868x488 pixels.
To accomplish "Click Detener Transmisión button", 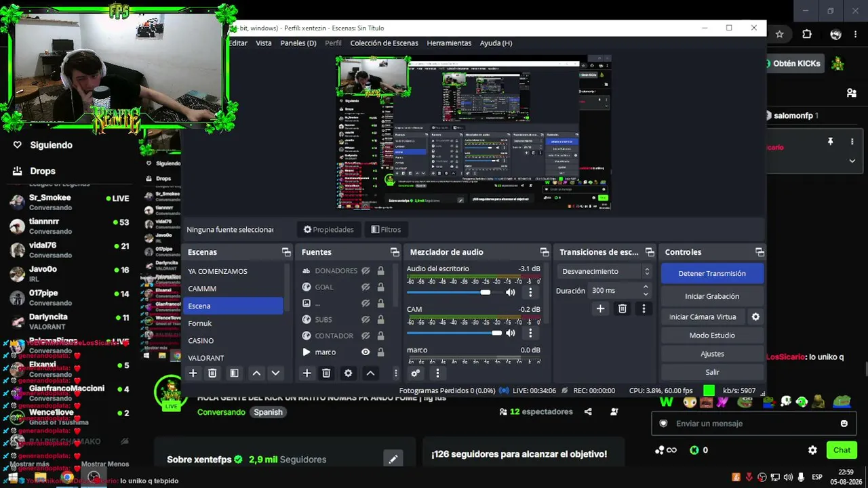I will [712, 273].
